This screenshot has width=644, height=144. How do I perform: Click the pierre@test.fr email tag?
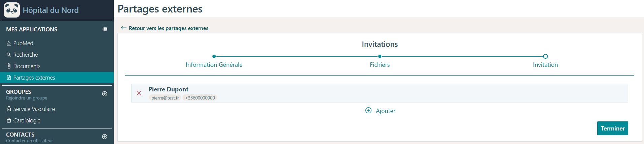tap(165, 98)
